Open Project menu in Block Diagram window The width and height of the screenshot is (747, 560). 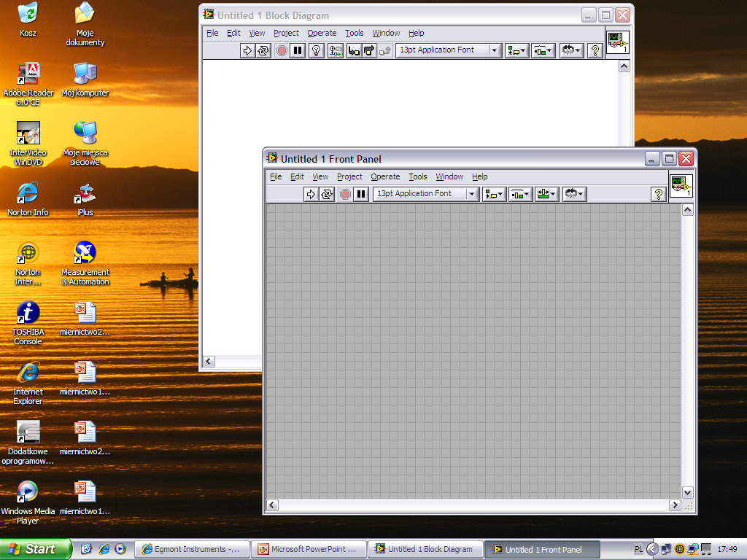click(x=286, y=33)
